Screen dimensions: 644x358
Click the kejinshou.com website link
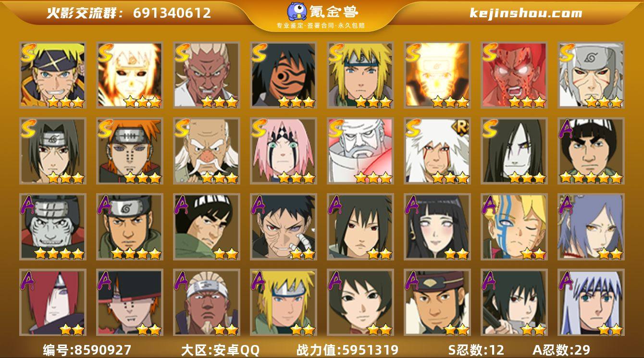[x=526, y=13]
